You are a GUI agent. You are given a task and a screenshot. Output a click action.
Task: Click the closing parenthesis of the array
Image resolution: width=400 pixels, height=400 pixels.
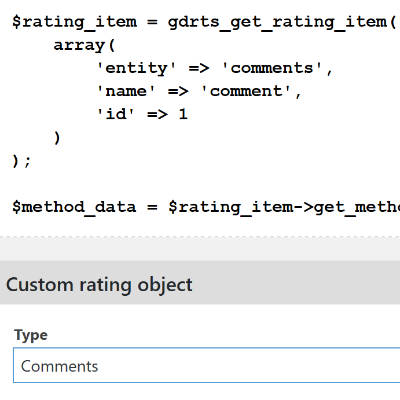(57, 138)
